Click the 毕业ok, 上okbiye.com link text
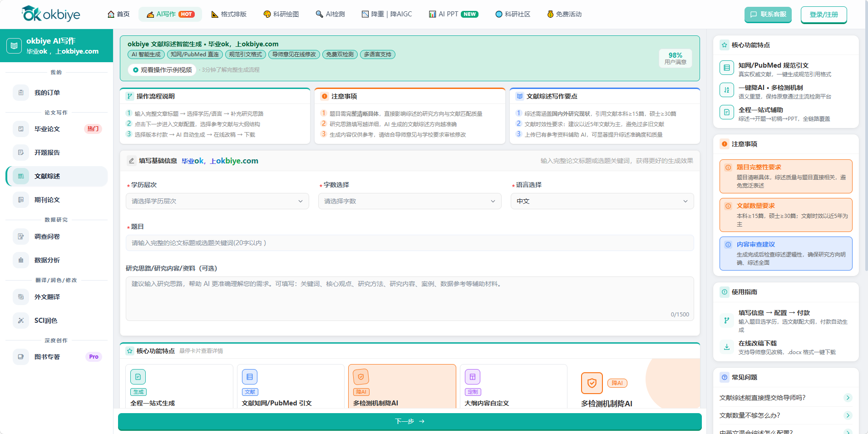 pyautogui.click(x=220, y=161)
